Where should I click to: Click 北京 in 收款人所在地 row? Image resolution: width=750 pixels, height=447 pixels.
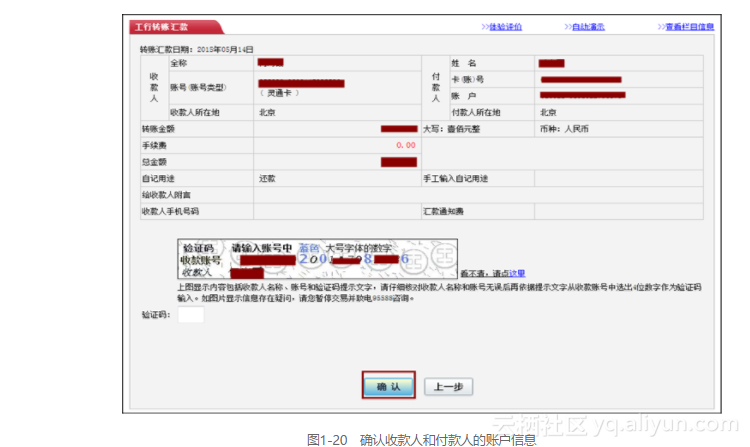pos(267,112)
